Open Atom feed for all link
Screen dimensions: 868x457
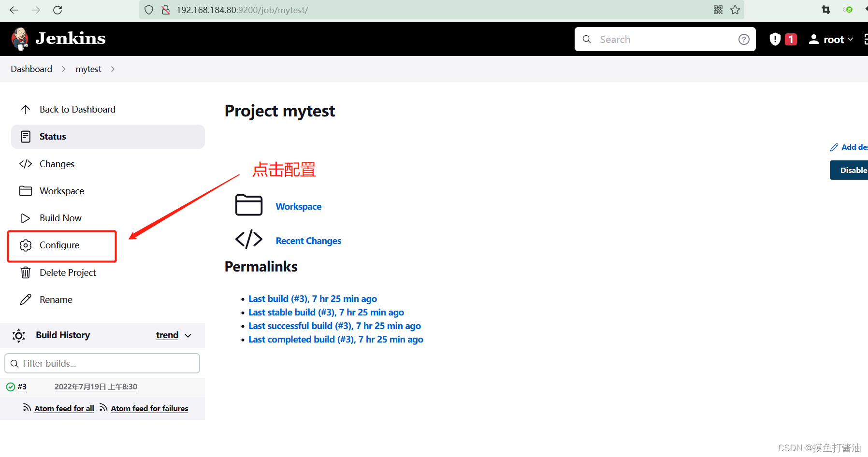[x=64, y=408]
